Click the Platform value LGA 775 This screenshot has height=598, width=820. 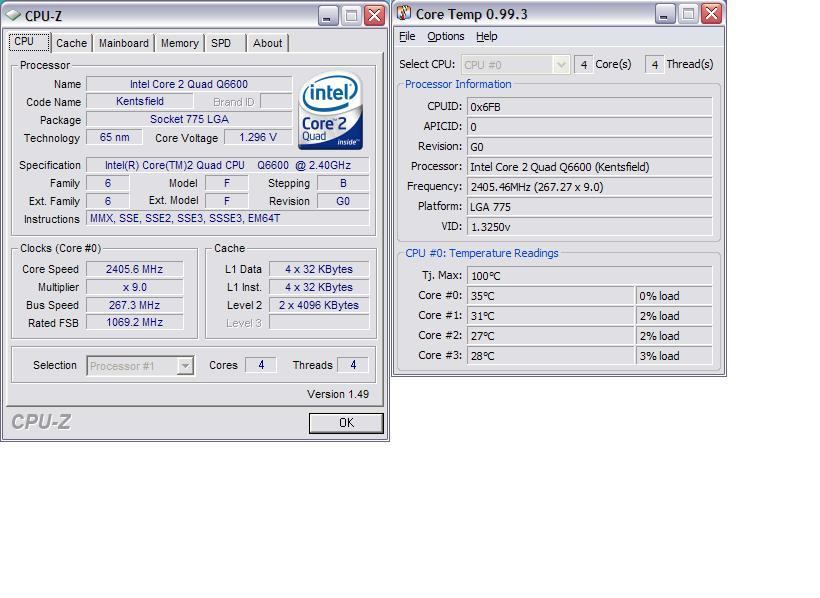(589, 207)
